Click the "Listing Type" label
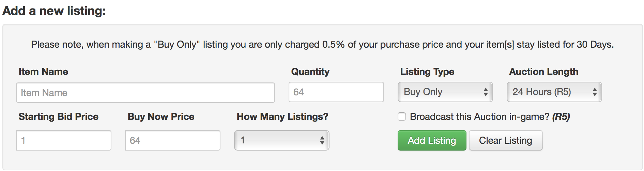Image resolution: width=644 pixels, height=171 pixels. [x=427, y=72]
